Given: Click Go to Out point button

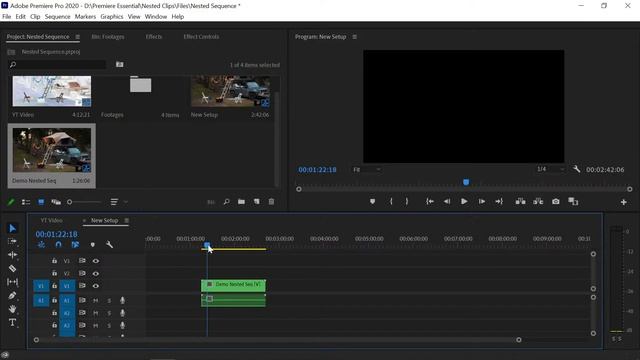Looking at the screenshot, I should [x=499, y=202].
